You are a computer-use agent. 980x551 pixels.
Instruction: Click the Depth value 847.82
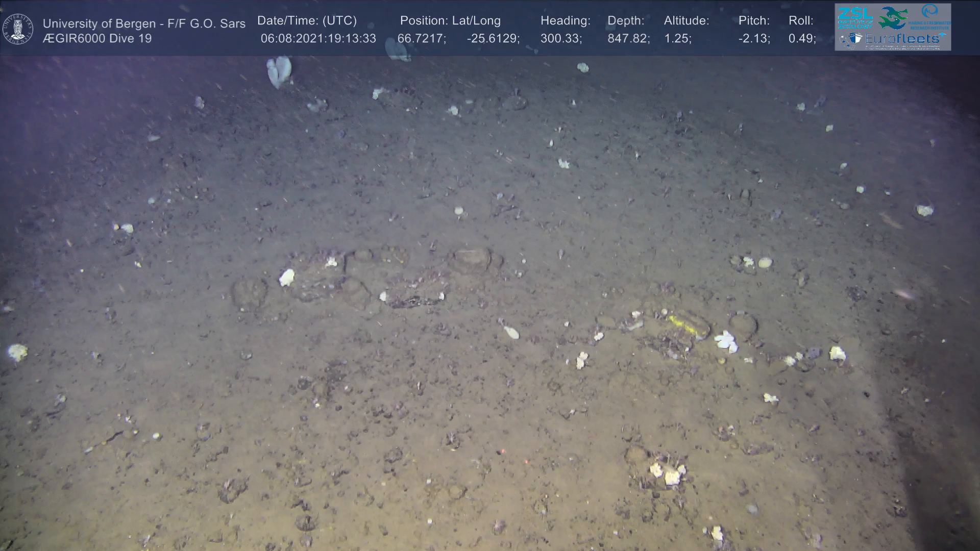628,39
